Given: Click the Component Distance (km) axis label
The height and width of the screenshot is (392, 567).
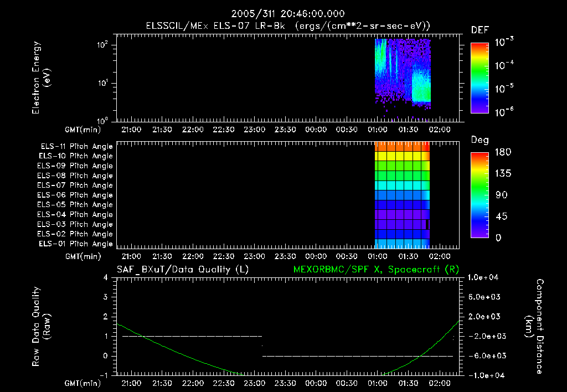Looking at the screenshot, I should click(x=534, y=327).
